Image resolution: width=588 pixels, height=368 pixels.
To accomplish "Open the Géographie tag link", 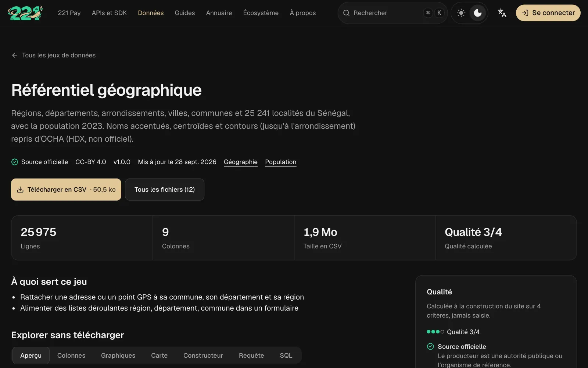I will [x=241, y=162].
